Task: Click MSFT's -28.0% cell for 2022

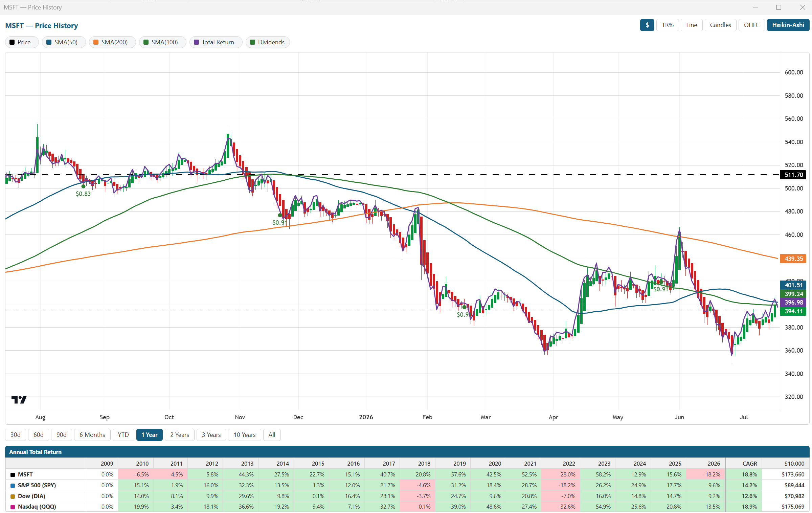Action: 561,474
